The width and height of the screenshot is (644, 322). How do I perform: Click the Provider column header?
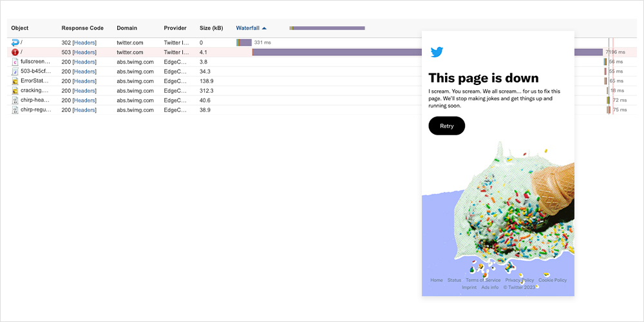tap(175, 28)
